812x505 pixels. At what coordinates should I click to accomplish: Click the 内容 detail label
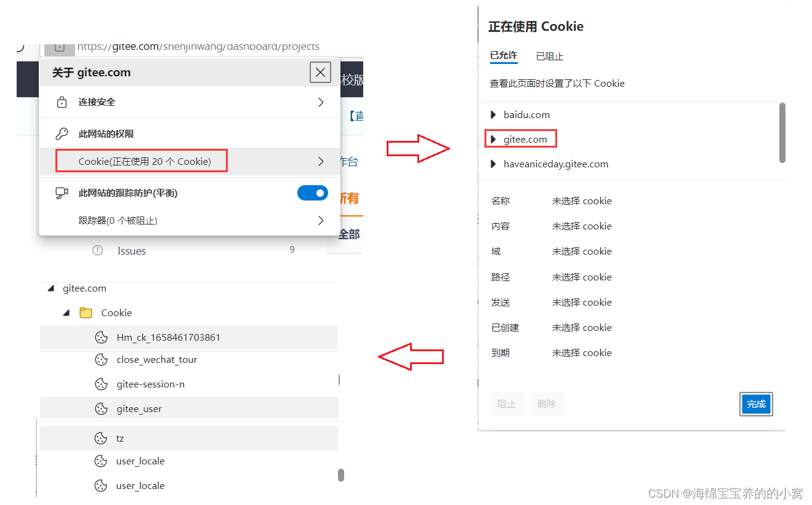[500, 226]
